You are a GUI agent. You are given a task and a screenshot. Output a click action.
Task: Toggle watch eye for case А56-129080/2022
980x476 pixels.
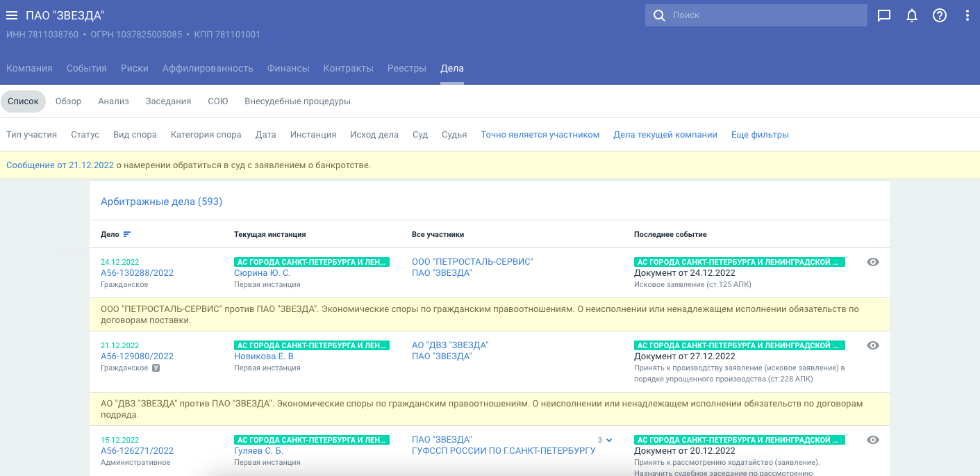click(873, 345)
